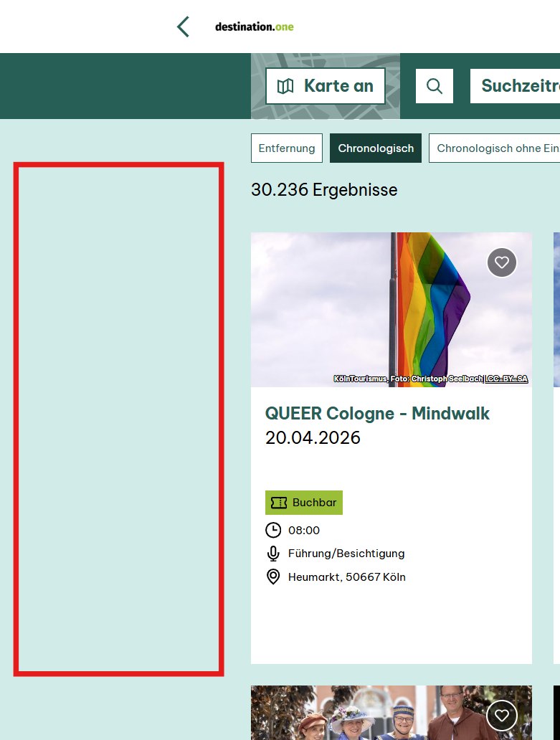The width and height of the screenshot is (560, 740).
Task: Click the 30.236 Ergebnisse results count
Action: (x=324, y=190)
